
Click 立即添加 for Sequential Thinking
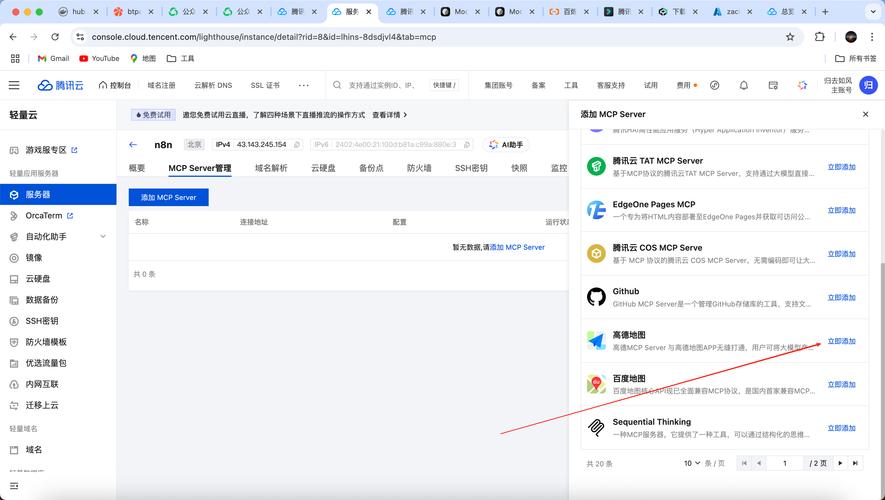(x=842, y=428)
